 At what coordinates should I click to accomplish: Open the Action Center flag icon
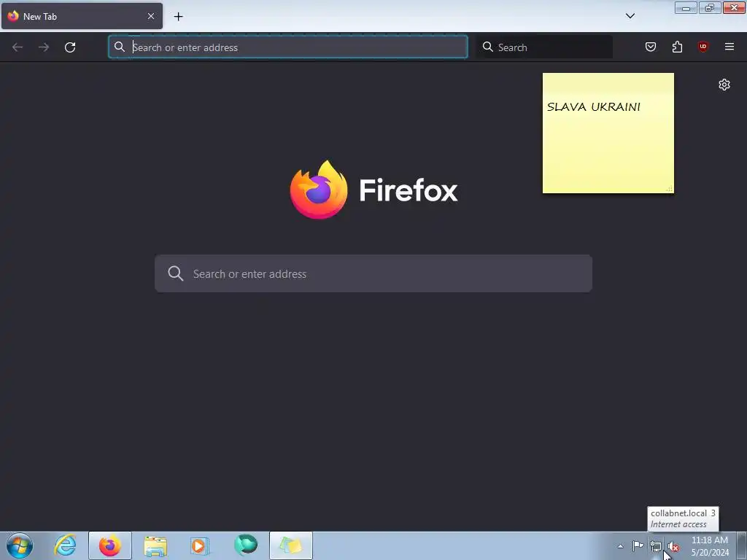click(x=638, y=546)
